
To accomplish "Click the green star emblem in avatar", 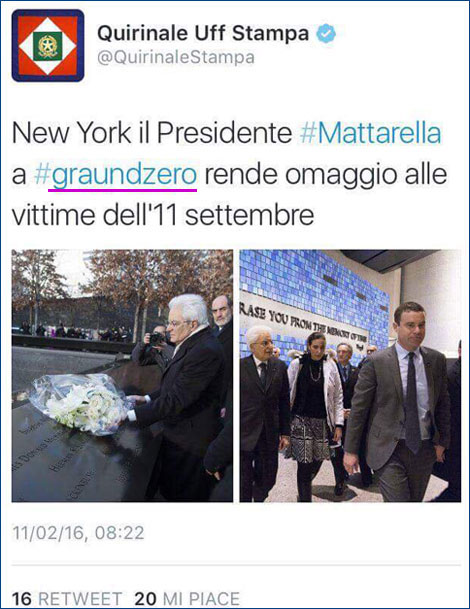I will click(47, 46).
